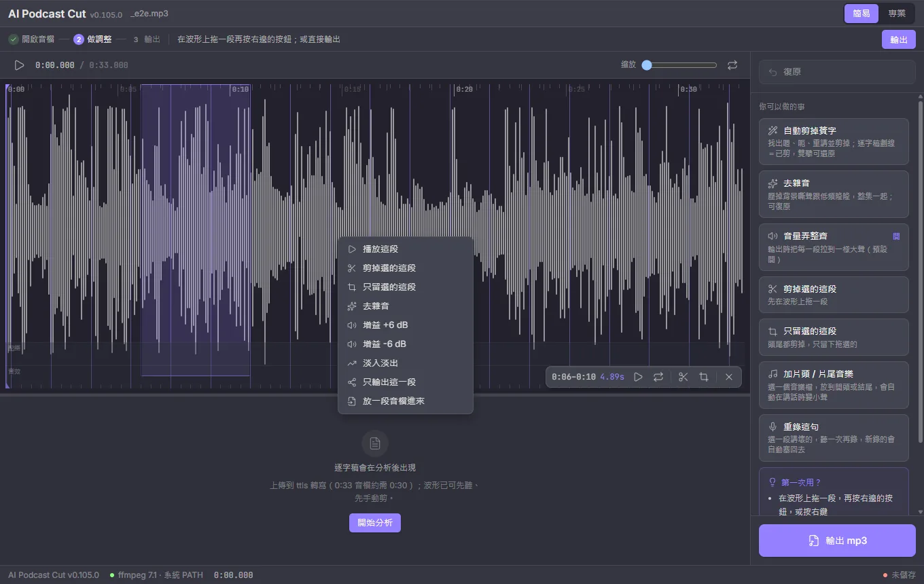Viewport: 924px width, 584px height.
Task: Open 自動剪掉贅字 card
Action: (x=834, y=141)
